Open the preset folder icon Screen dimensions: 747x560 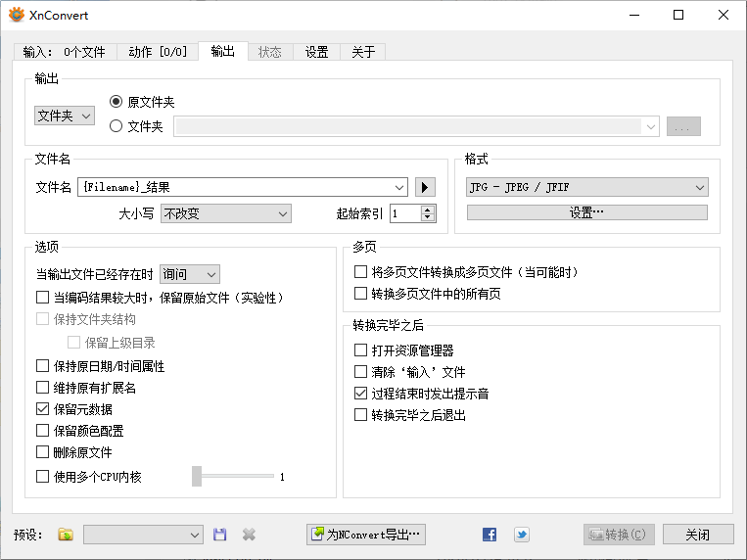[x=66, y=535]
